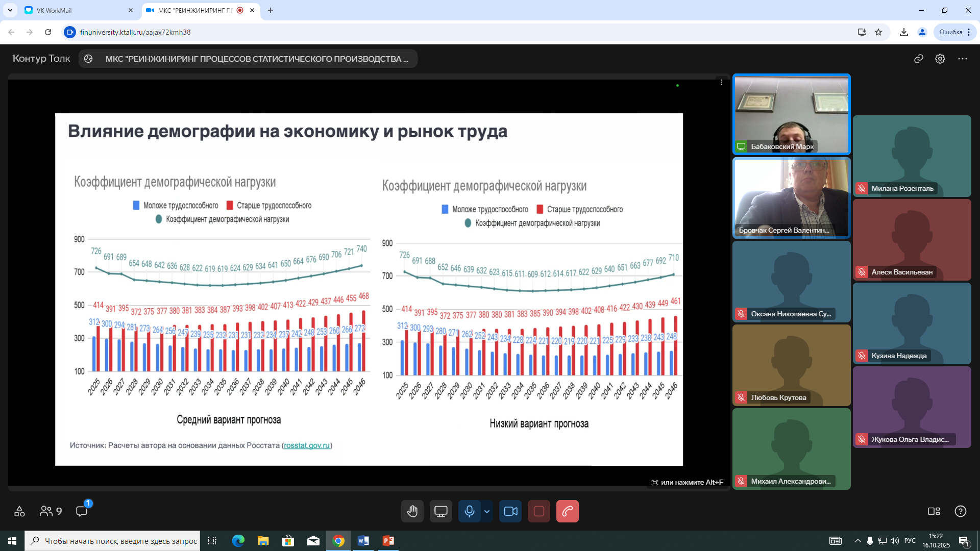This screenshot has width=980, height=551.
Task: Open conference settings gear icon
Action: click(940, 59)
